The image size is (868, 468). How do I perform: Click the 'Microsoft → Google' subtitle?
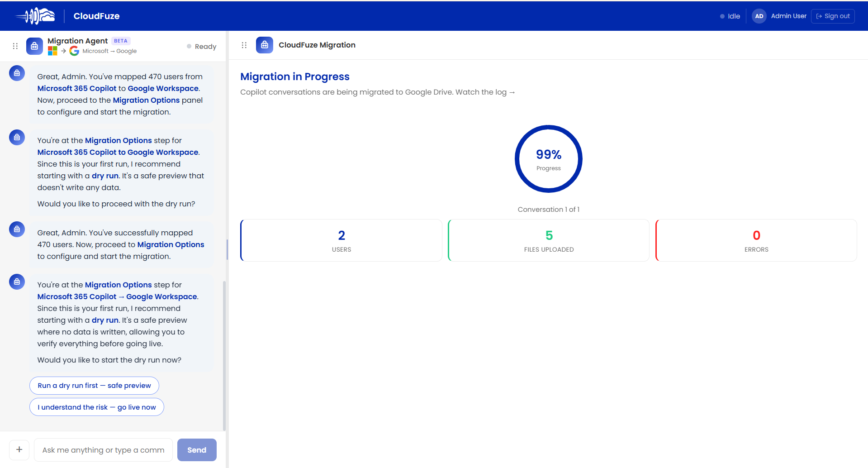tap(109, 51)
